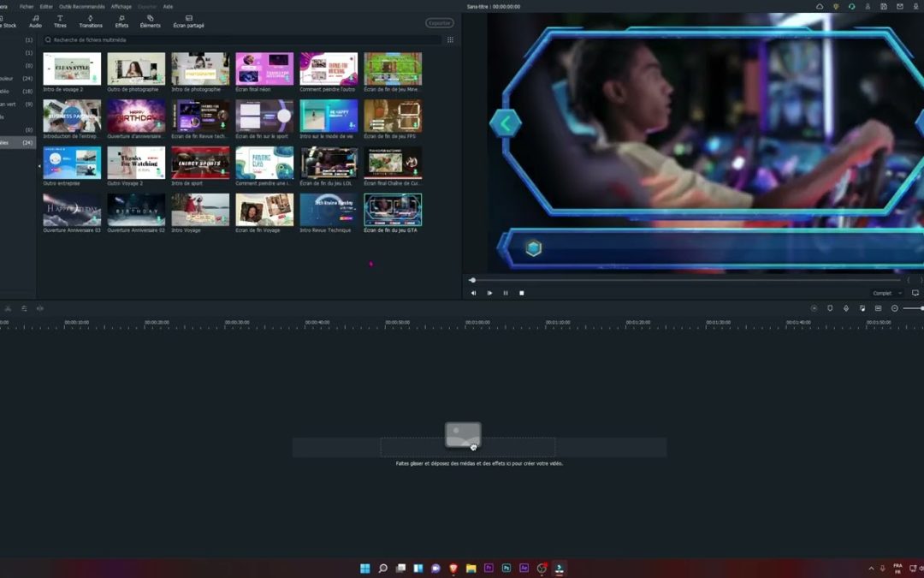Click the monitor display icon beside Complet

(x=915, y=293)
